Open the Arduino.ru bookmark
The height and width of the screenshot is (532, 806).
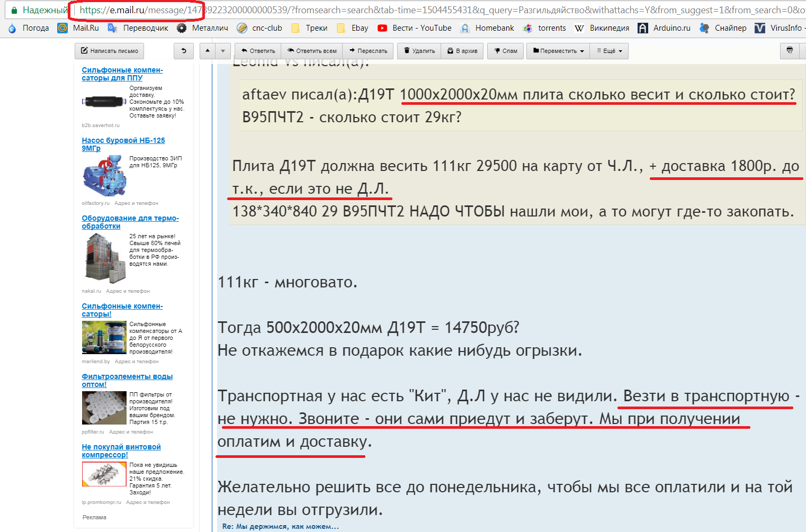(664, 28)
